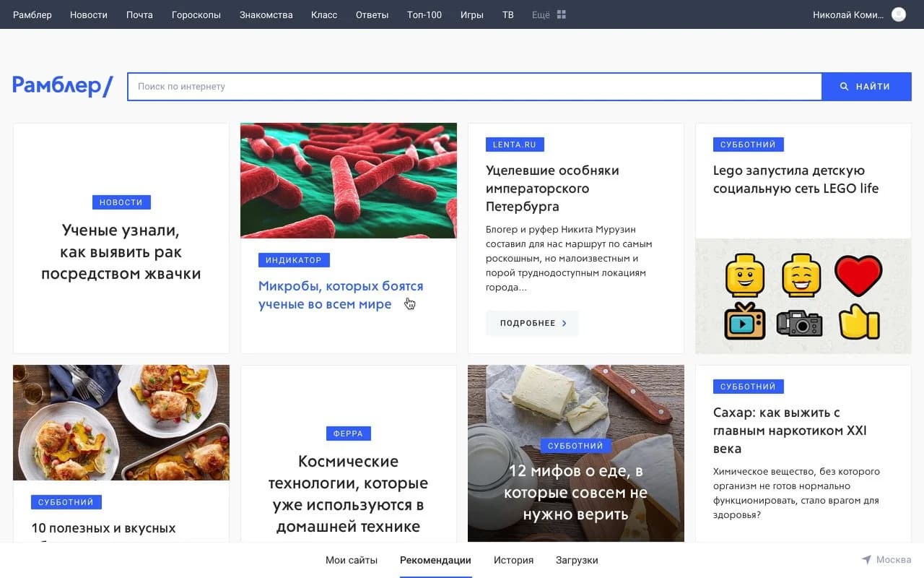This screenshot has height=578, width=924.
Task: Switch to the Мои сайты tab
Action: pyautogui.click(x=352, y=560)
